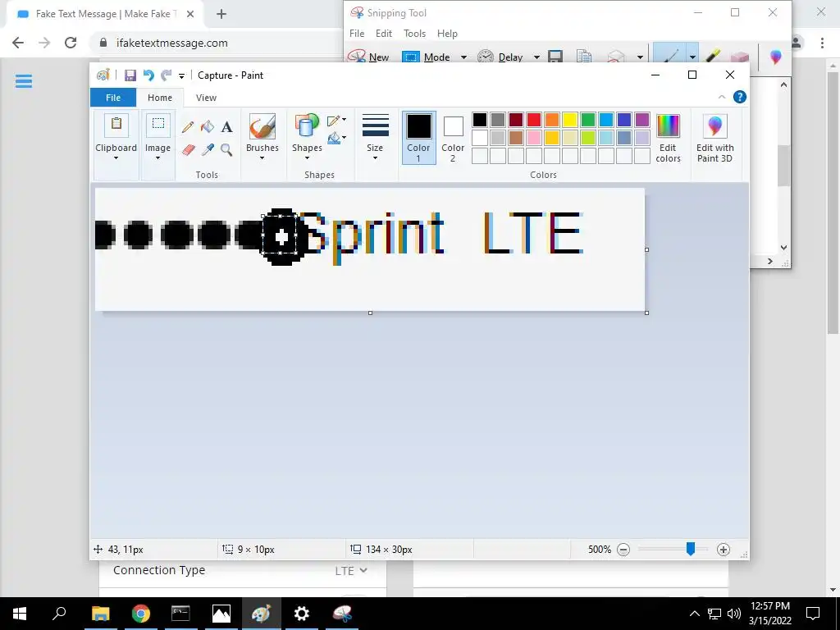The image size is (840, 630).
Task: Close the Fake Text Message tab
Action: coord(190,14)
